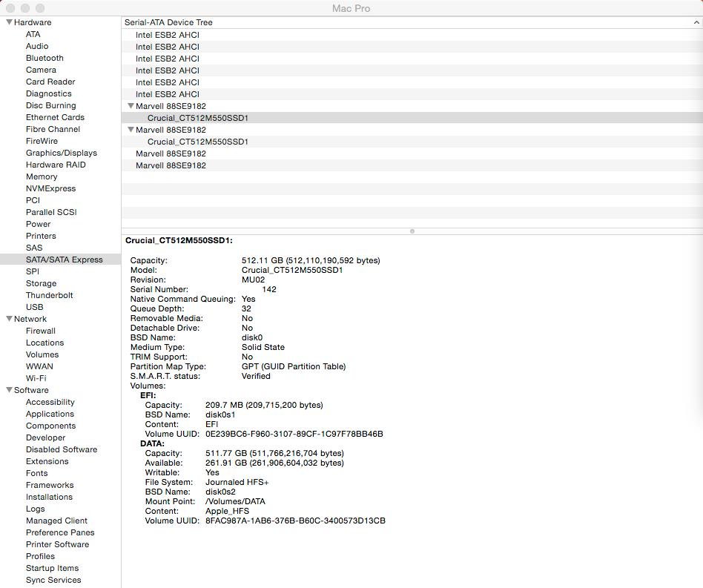This screenshot has width=703, height=588.
Task: Open Preference Panes in sidebar
Action: pyautogui.click(x=60, y=532)
